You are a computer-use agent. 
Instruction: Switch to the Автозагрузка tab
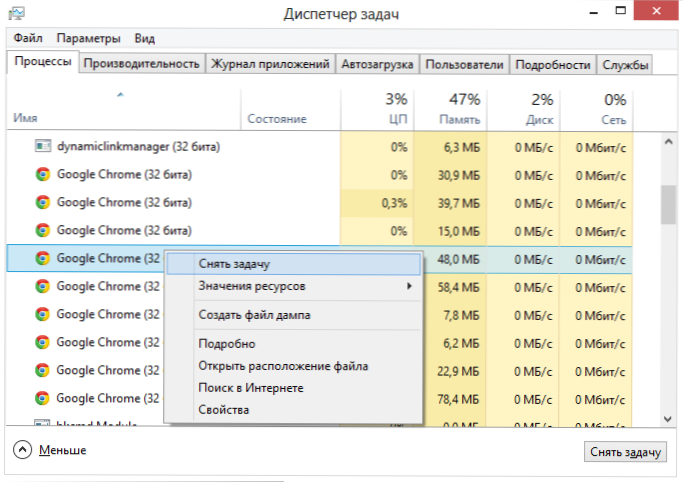tap(377, 64)
